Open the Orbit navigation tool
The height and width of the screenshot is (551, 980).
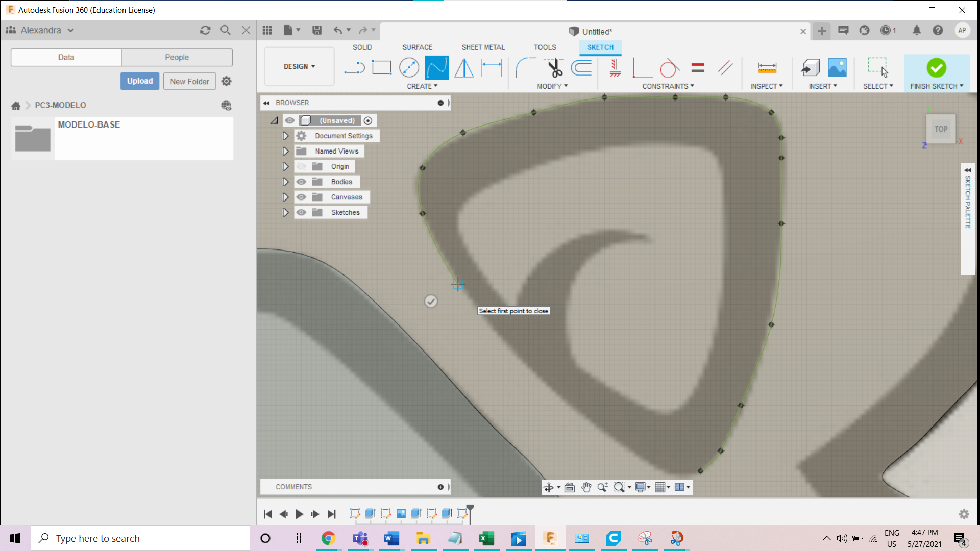[x=549, y=487]
